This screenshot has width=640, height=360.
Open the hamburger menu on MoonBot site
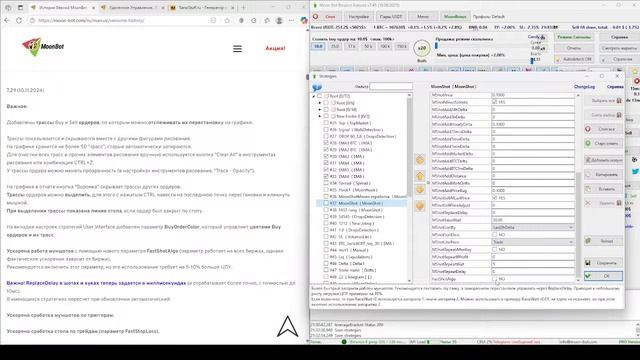tap(238, 49)
